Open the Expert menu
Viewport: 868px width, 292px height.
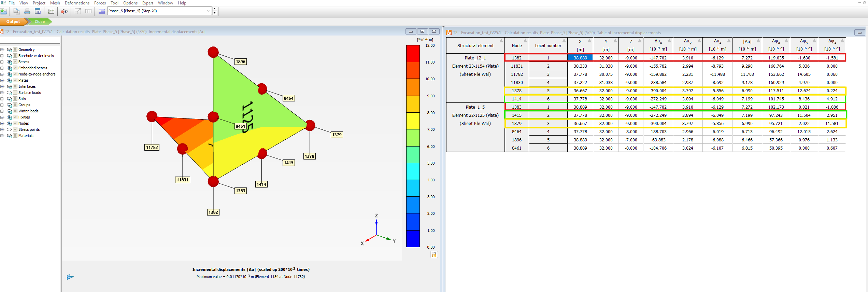point(148,3)
